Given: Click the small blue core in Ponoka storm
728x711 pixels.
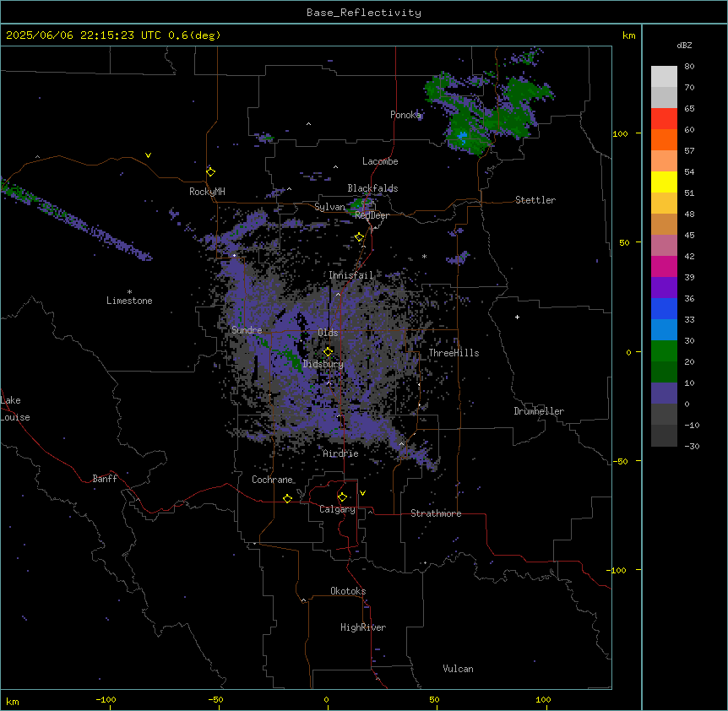Looking at the screenshot, I should tap(462, 136).
